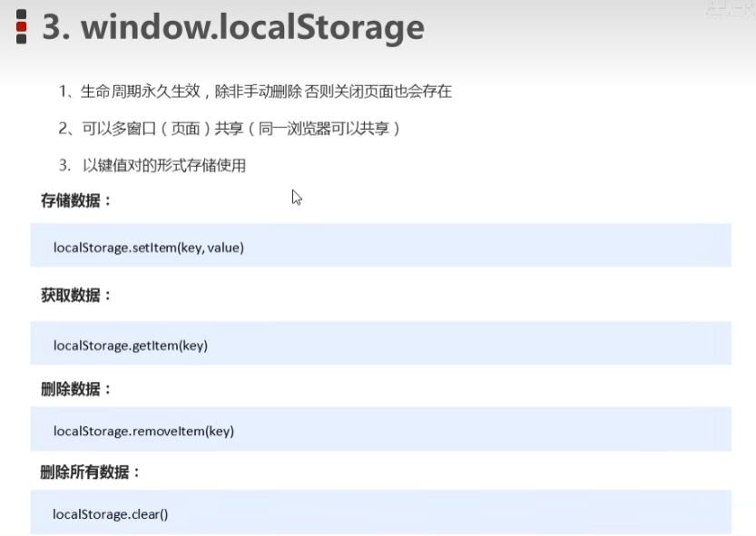Click the 删除数据 heading
Image resolution: width=756 pixels, height=536 pixels.
[76, 389]
